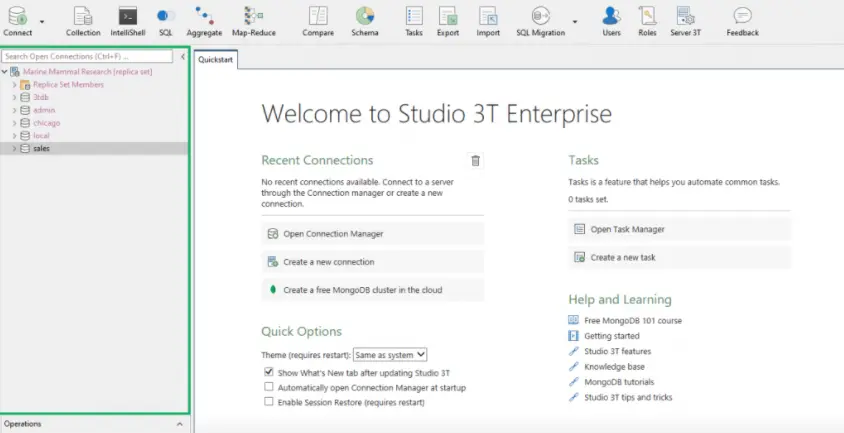The image size is (844, 433).
Task: Expand the Replica Set Members node
Action: click(x=15, y=85)
